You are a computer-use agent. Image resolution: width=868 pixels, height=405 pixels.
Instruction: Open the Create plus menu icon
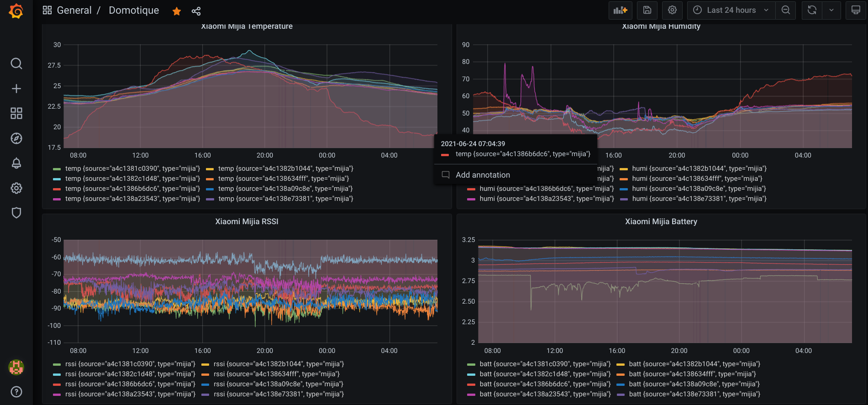point(16,89)
